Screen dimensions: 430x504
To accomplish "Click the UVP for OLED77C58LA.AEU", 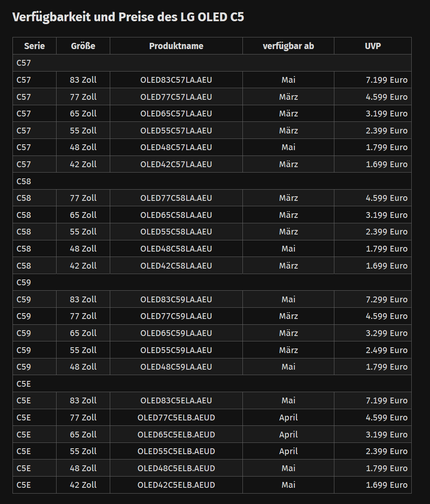I will tap(387, 198).
